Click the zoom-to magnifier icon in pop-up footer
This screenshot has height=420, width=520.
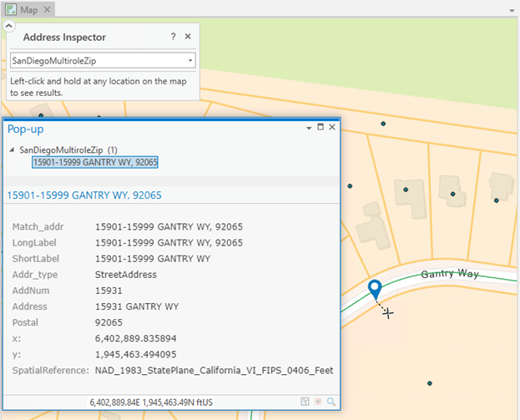click(331, 402)
